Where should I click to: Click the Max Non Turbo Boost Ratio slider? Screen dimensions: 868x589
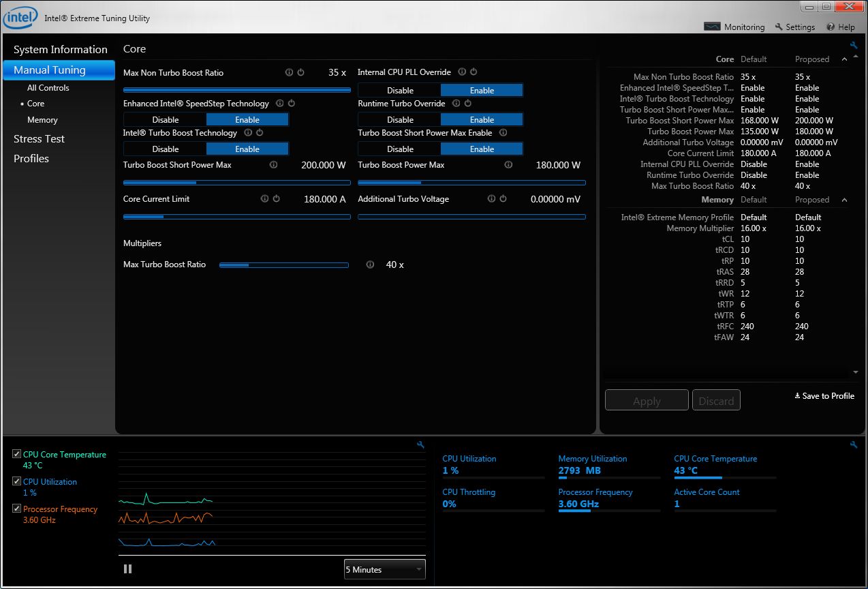tap(237, 90)
